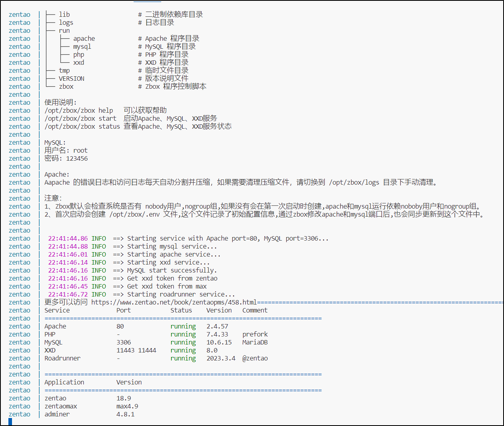The width and height of the screenshot is (504, 426).
Task: Select the '/opt/zbox/zbox help' command
Action: (x=79, y=110)
